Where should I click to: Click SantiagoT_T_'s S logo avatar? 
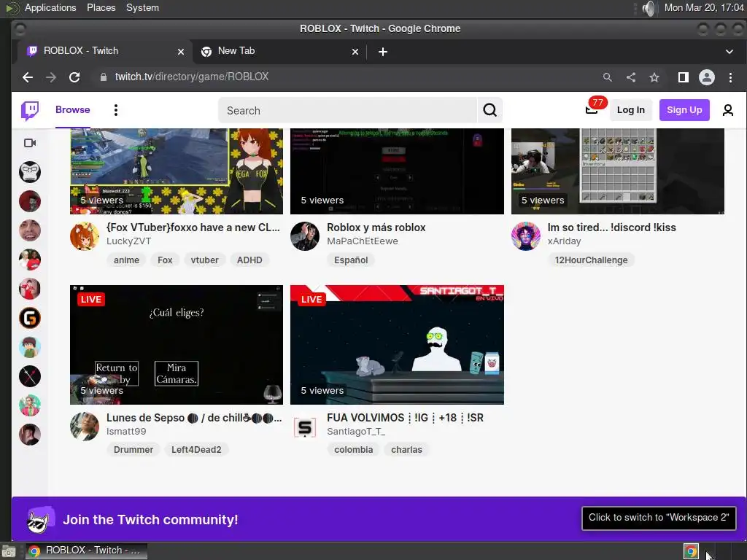pos(305,427)
